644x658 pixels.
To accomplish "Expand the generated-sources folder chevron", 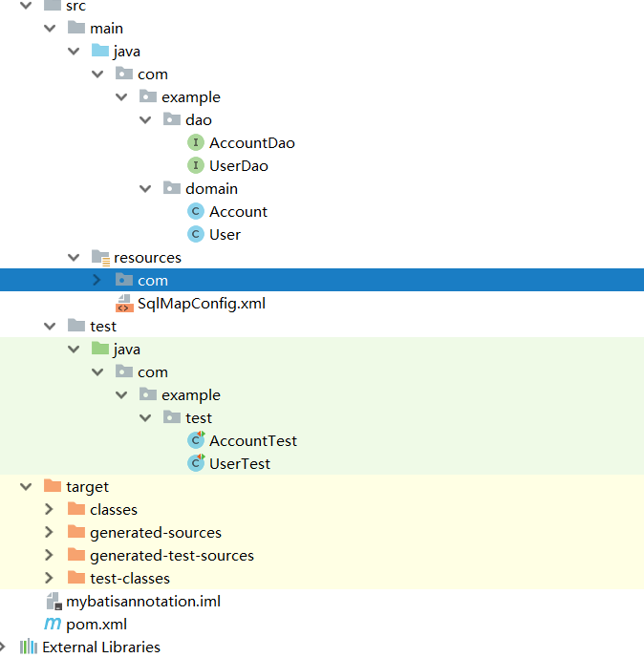I will click(49, 532).
